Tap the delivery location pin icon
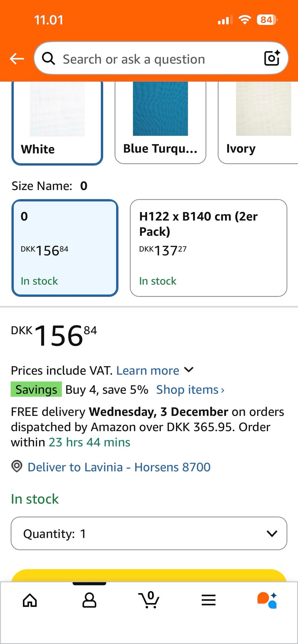Viewport: 298px width, 644px height. coord(17,466)
